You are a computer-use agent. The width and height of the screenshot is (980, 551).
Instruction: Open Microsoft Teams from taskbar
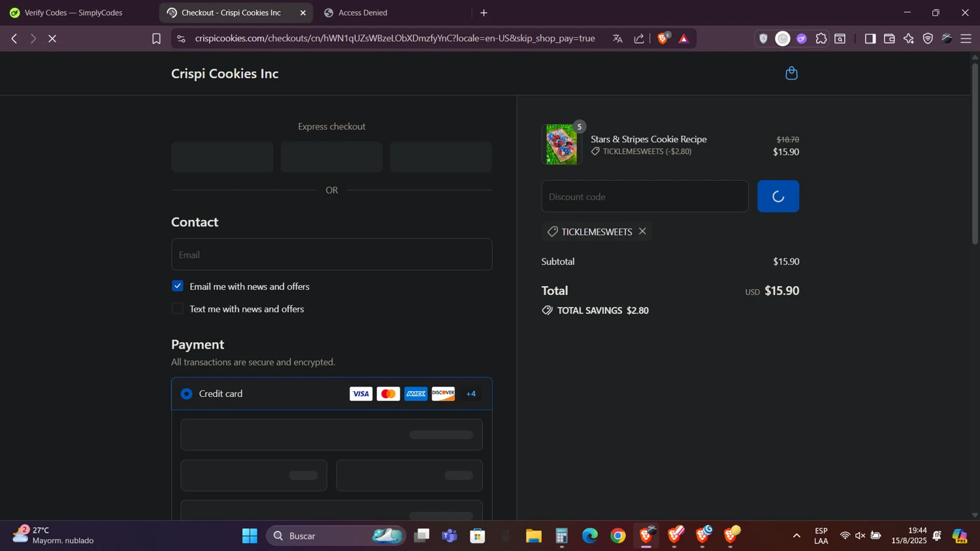(449, 536)
